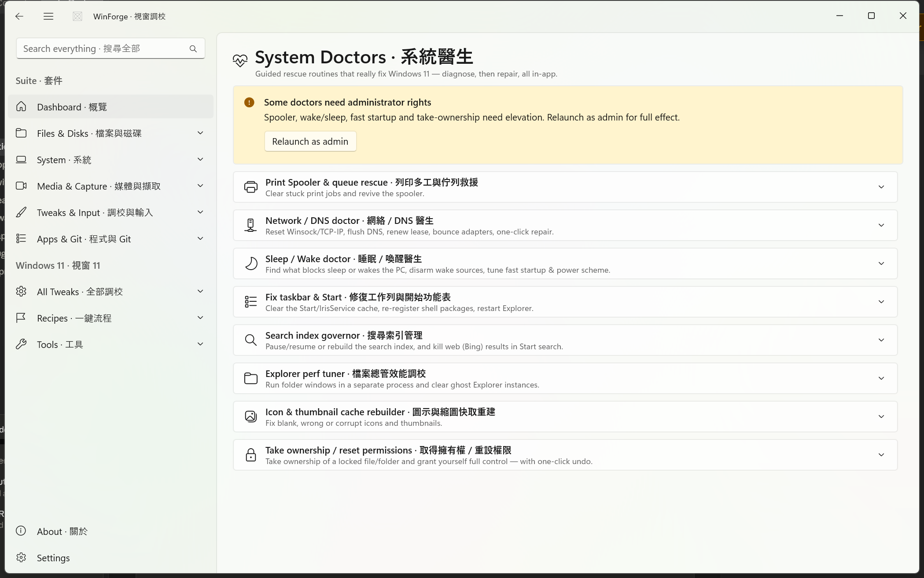Image resolution: width=924 pixels, height=578 pixels.
Task: Expand the Sleep / Wake doctor chevron
Action: click(x=881, y=263)
